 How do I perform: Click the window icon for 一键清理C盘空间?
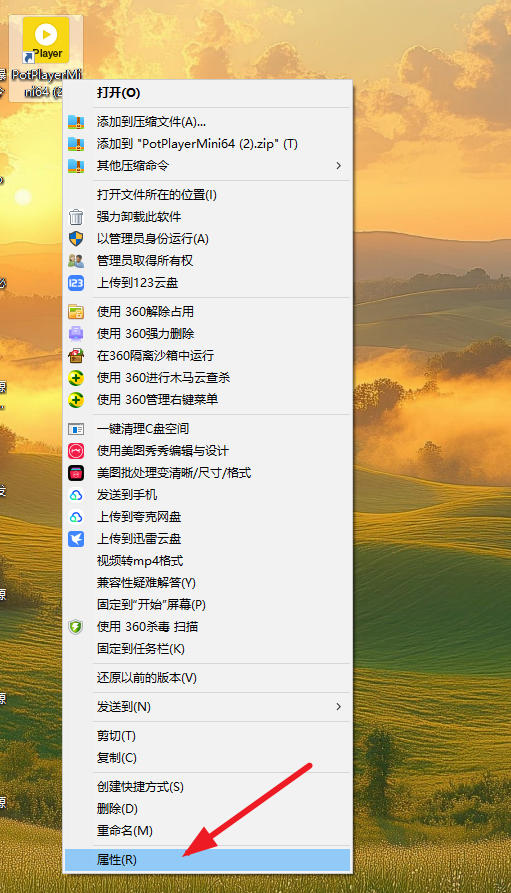click(x=76, y=429)
